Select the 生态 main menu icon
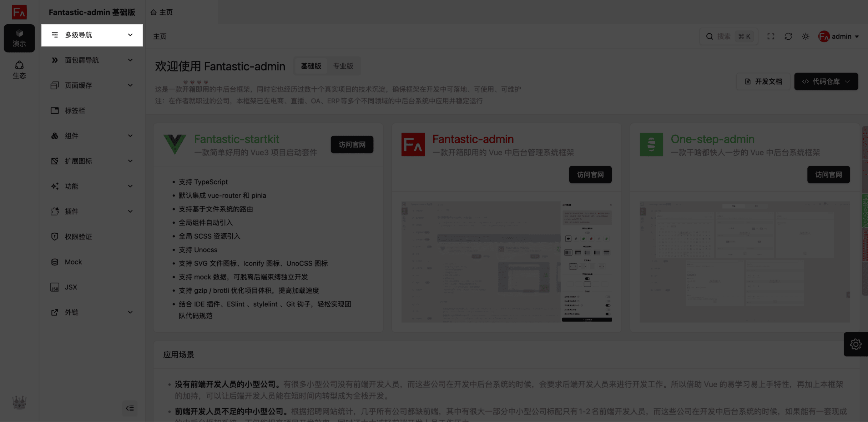This screenshot has width=868, height=422. point(19,70)
